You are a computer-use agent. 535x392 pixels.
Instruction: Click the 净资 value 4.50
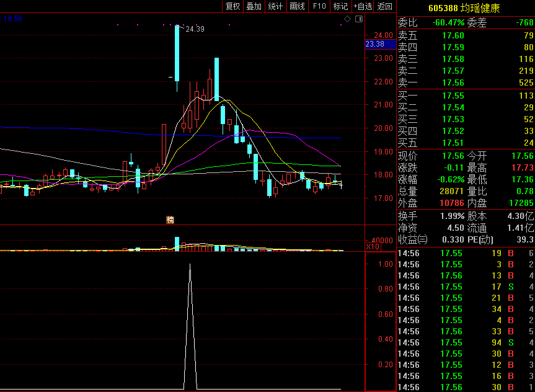tap(456, 228)
